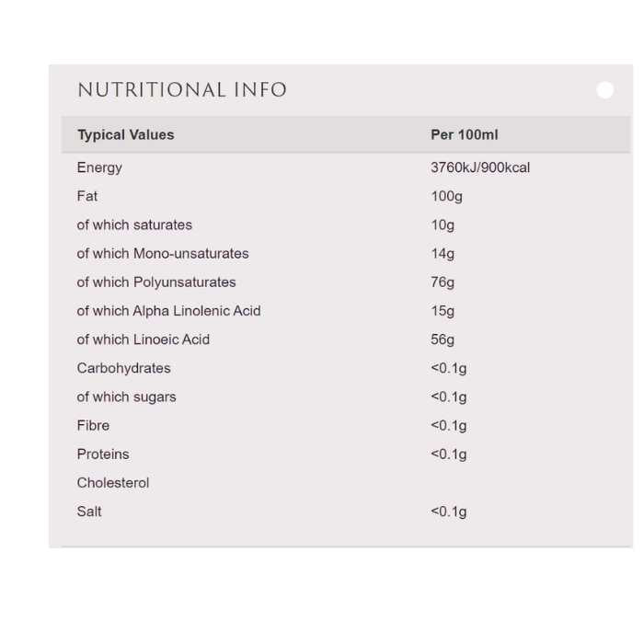Click the white circle toggle beside Nutritional Info
The image size is (644, 644).
(x=604, y=90)
